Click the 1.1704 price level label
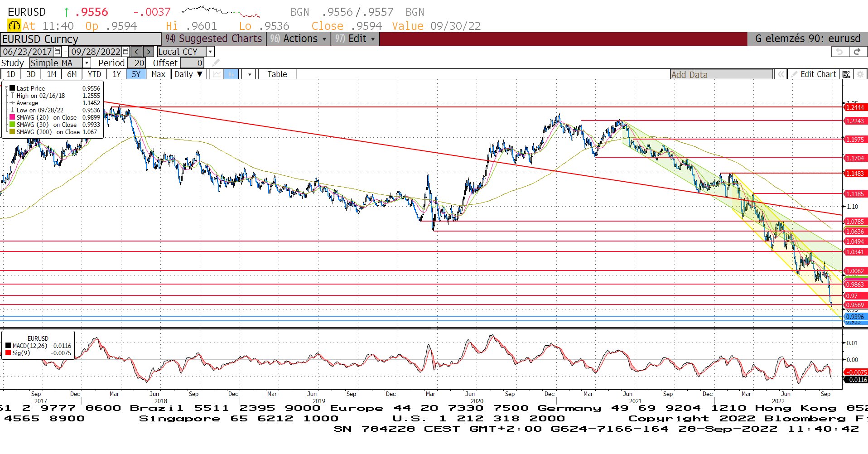The width and height of the screenshot is (868, 454). tap(855, 158)
